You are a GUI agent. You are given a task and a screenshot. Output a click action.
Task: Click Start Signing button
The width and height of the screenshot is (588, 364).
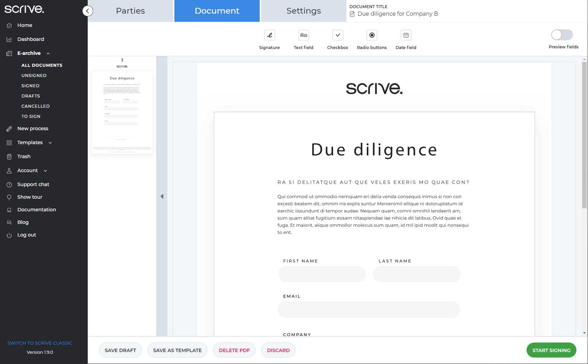pyautogui.click(x=551, y=350)
